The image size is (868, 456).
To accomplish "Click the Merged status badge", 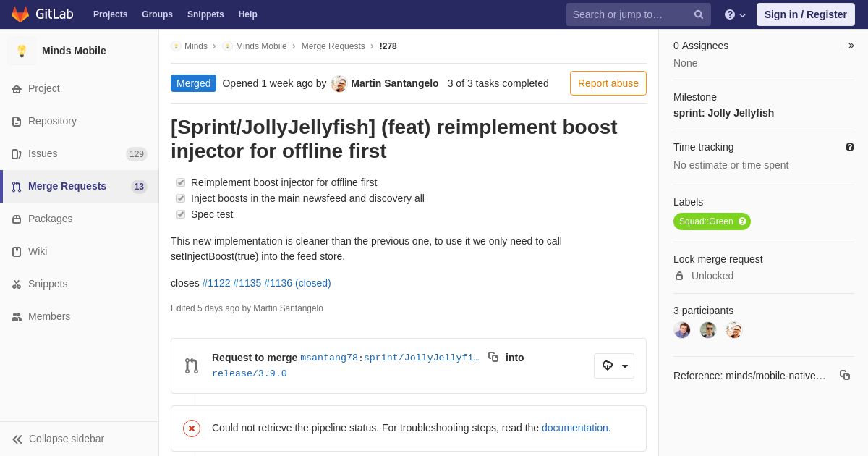I will tap(194, 83).
